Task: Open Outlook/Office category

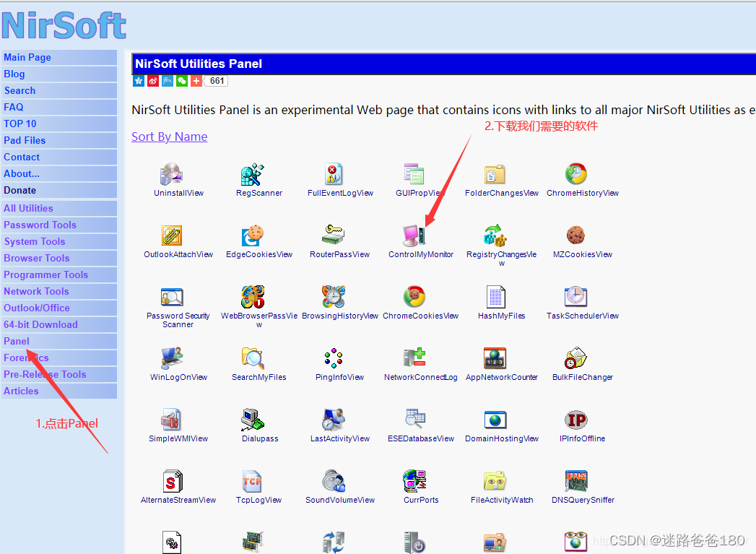Action: (58, 308)
